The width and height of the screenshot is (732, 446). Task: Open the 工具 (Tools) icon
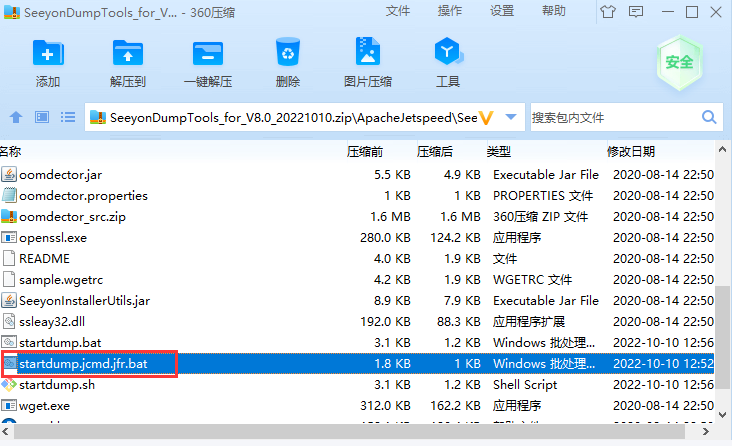click(x=448, y=51)
